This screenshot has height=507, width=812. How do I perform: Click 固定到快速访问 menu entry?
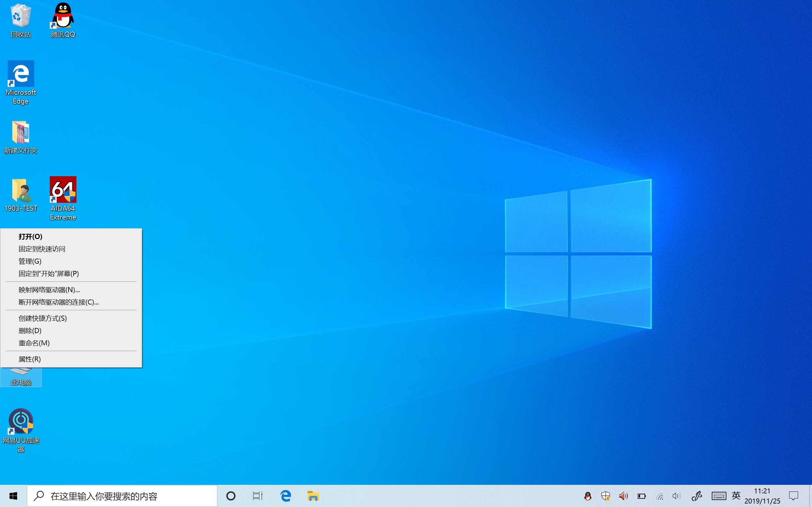(x=42, y=249)
